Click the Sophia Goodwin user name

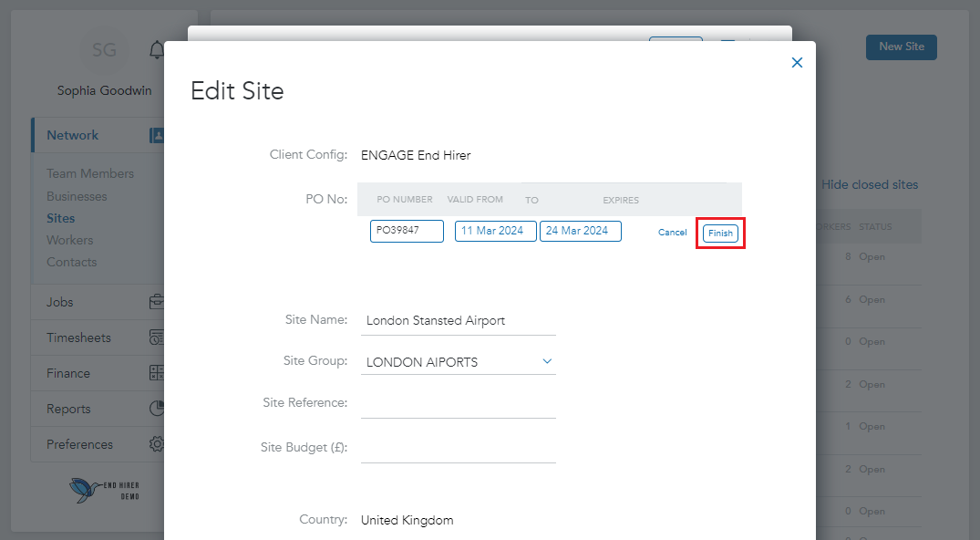(x=104, y=90)
